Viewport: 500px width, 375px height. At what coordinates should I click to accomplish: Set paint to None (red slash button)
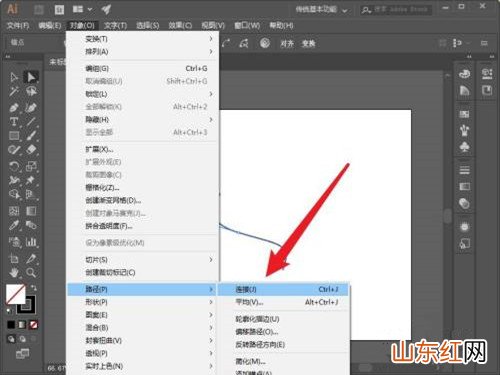(33, 324)
